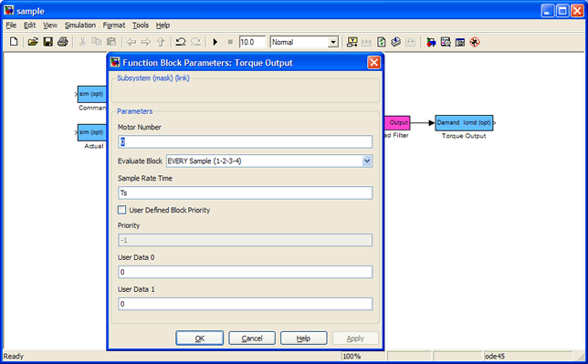This screenshot has height=364, width=588.
Task: Click the Copy icon in the toolbar
Action: coord(97,42)
